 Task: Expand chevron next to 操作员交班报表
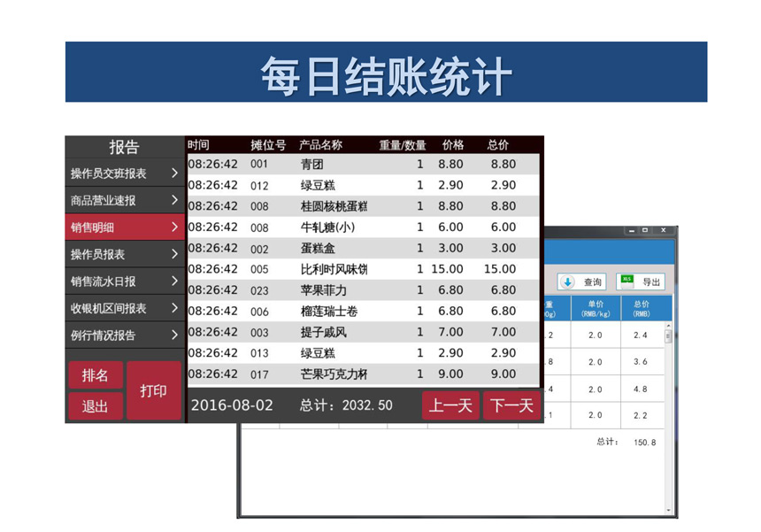tap(174, 173)
